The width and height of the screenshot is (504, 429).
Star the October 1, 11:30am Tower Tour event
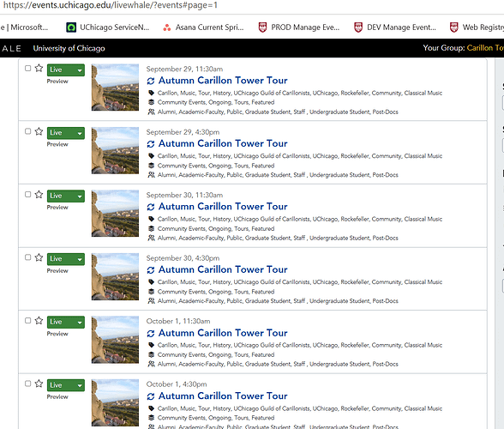point(39,320)
